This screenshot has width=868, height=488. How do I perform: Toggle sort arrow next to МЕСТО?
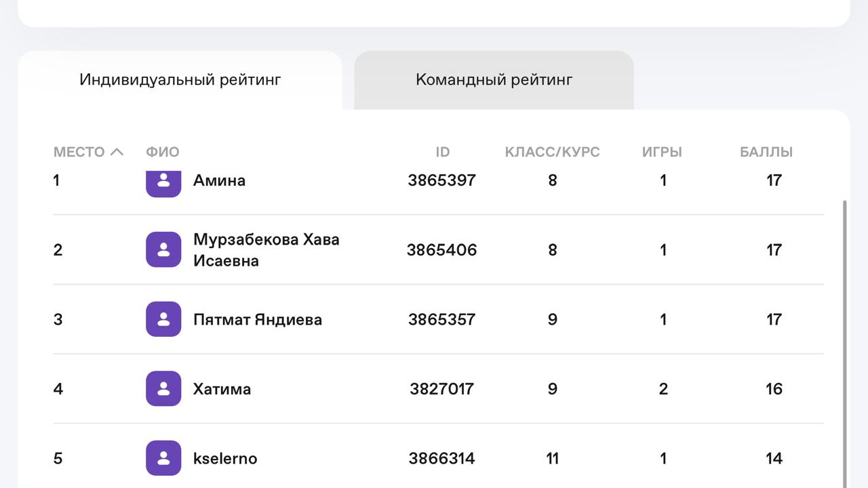(x=117, y=152)
